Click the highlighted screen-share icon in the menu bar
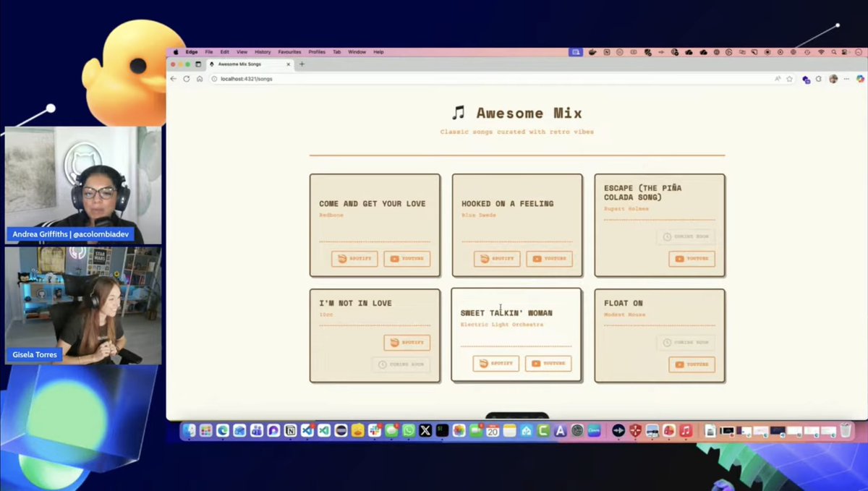The height and width of the screenshot is (491, 868). coord(576,52)
